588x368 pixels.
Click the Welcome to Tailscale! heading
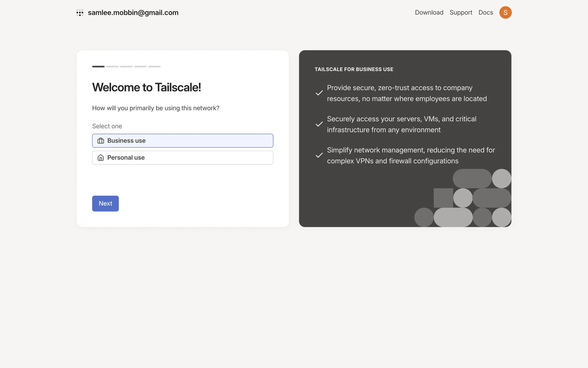[146, 87]
